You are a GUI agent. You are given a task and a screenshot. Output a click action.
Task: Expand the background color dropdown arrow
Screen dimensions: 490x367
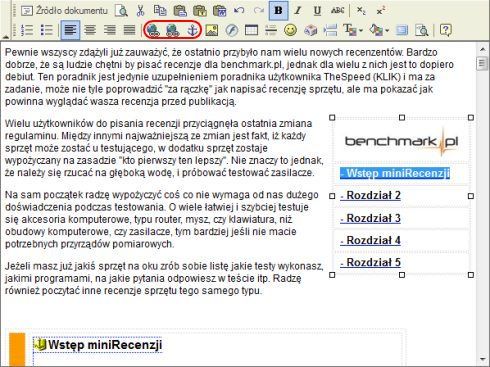(387, 30)
